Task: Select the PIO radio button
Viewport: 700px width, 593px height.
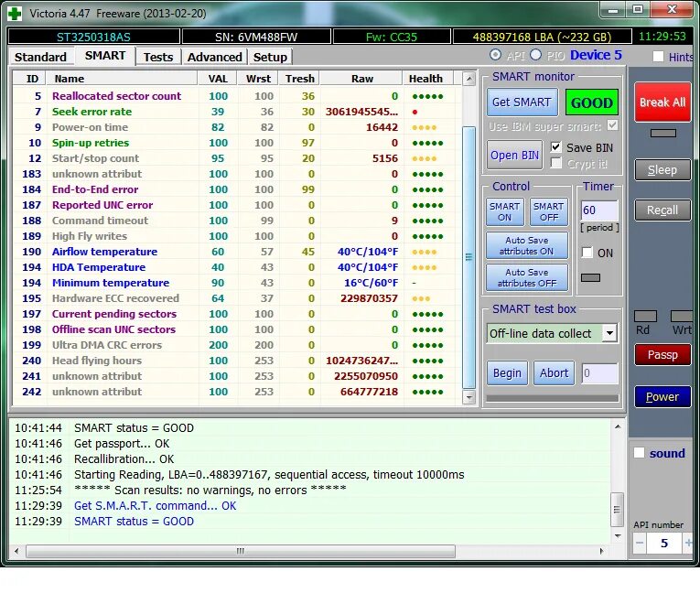Action: [x=535, y=55]
